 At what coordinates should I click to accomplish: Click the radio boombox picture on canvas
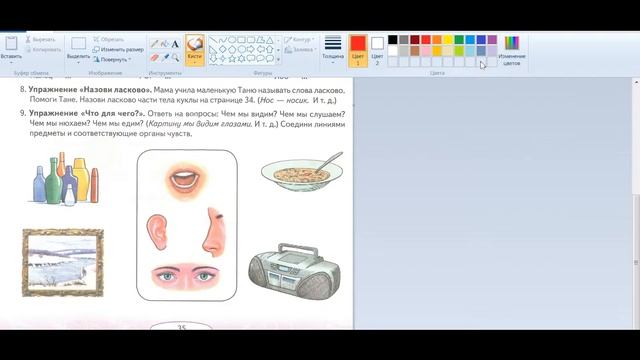click(295, 272)
